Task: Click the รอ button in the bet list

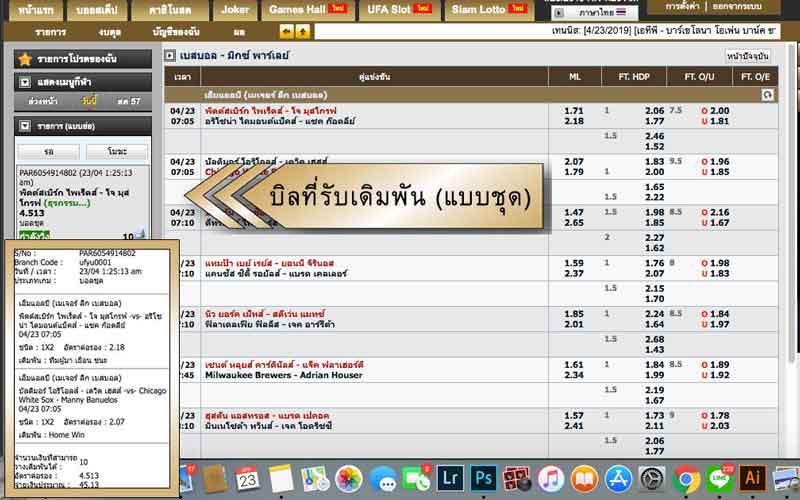Action: tap(49, 152)
